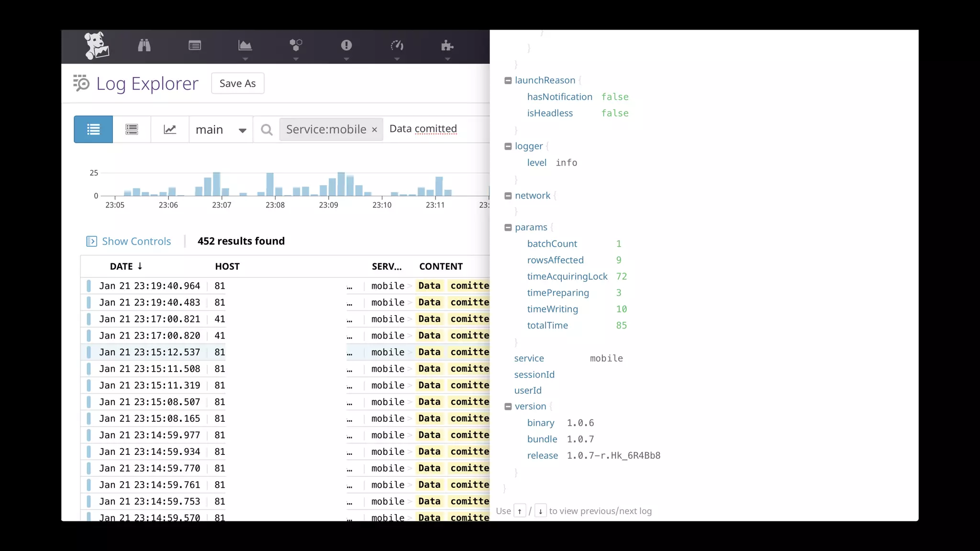Open the binoculars navigation icon
Screen dimensions: 980x551
point(144,45)
